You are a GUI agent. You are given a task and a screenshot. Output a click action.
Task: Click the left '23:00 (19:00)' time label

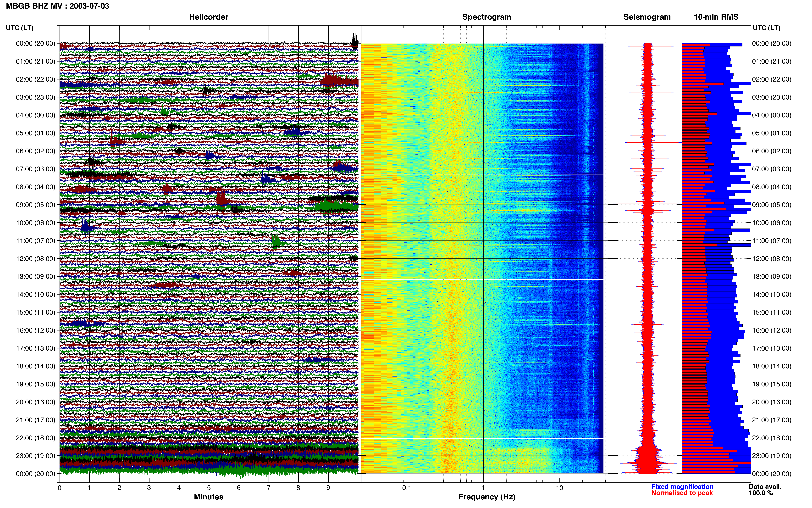(x=36, y=456)
